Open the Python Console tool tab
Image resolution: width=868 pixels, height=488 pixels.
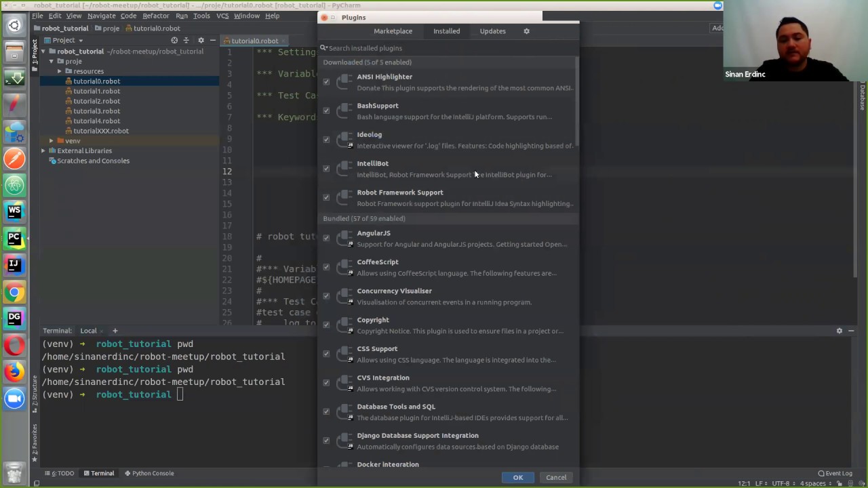[149, 473]
